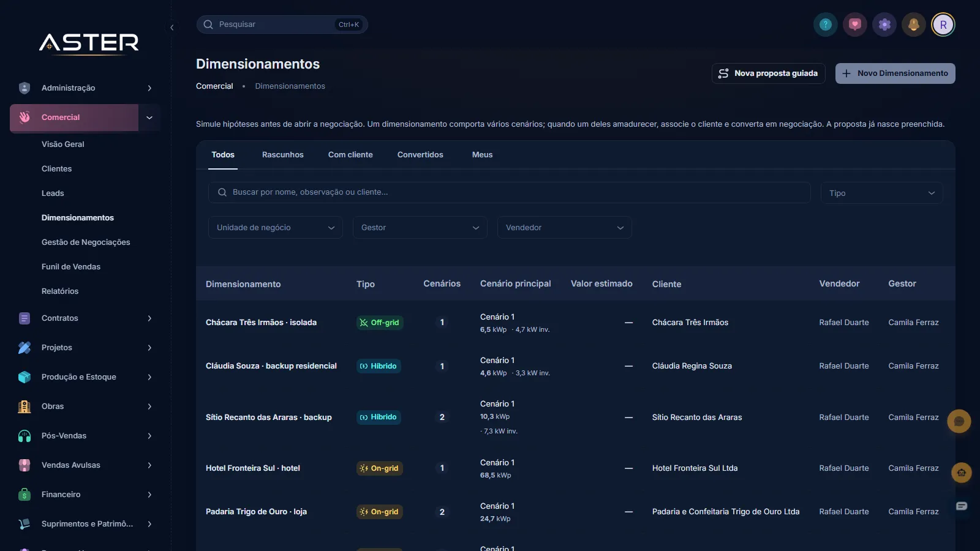Click the Projetos sidebar icon
Viewport: 980px width, 551px height.
pyautogui.click(x=24, y=348)
